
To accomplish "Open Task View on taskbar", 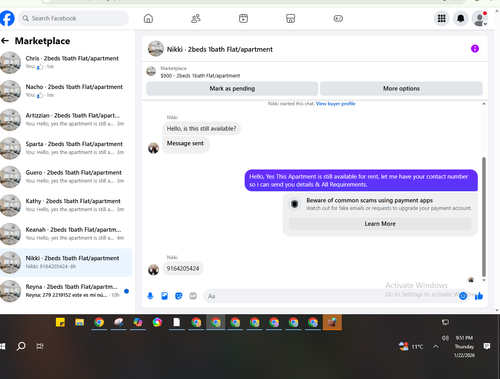I will tap(40, 346).
